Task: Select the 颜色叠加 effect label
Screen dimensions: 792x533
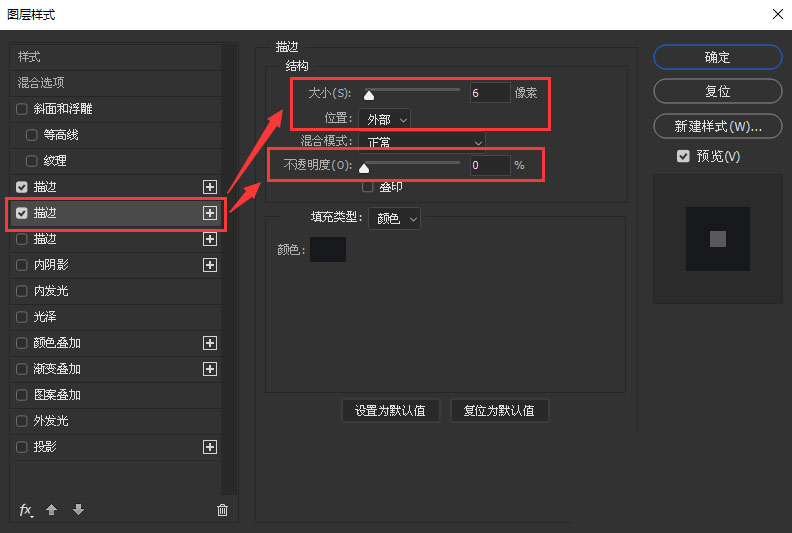Action: (x=57, y=343)
